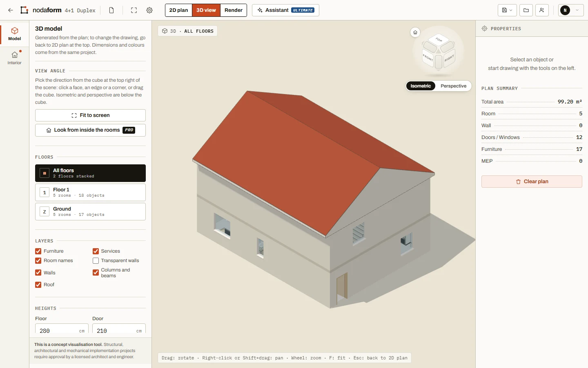Click the Clear plan button
588x368 pixels.
tap(532, 182)
